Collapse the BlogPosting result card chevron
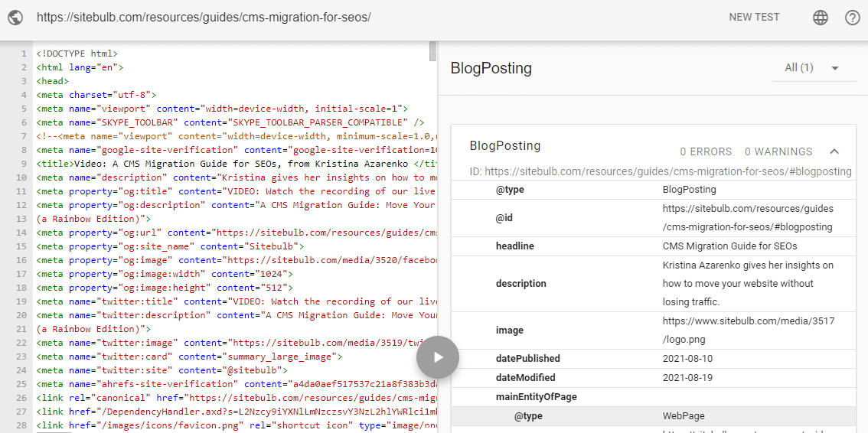The height and width of the screenshot is (433, 868). click(835, 151)
